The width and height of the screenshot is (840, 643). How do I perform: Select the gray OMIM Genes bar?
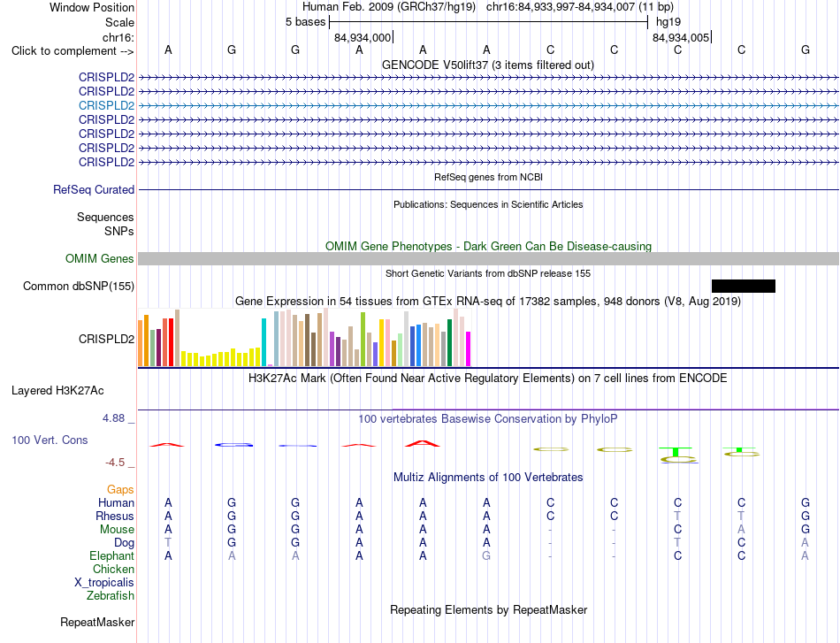click(488, 259)
